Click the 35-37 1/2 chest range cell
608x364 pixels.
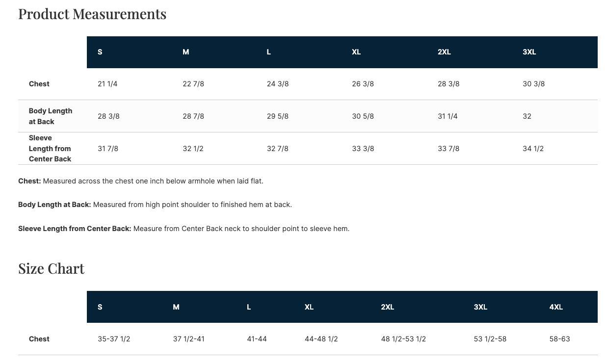point(114,339)
